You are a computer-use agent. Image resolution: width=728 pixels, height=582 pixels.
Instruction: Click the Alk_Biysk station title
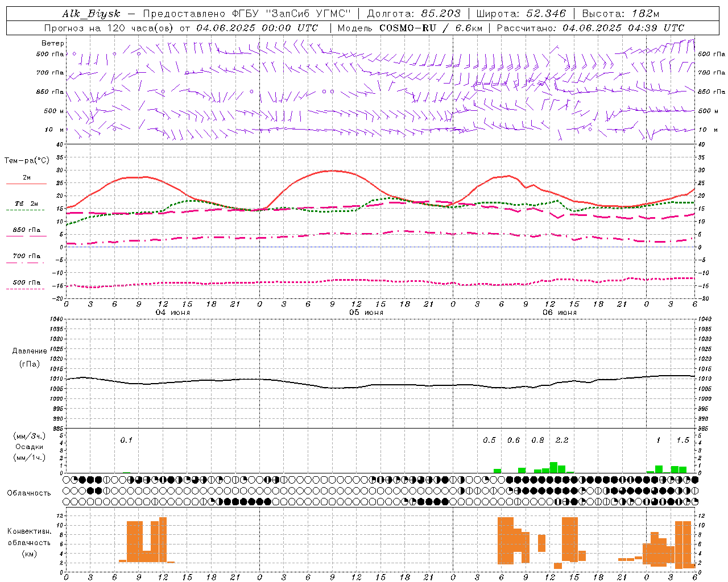91,14
